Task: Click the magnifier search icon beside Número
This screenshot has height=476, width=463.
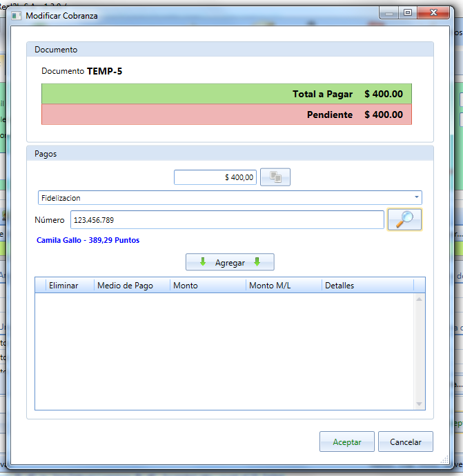Action: click(x=404, y=219)
